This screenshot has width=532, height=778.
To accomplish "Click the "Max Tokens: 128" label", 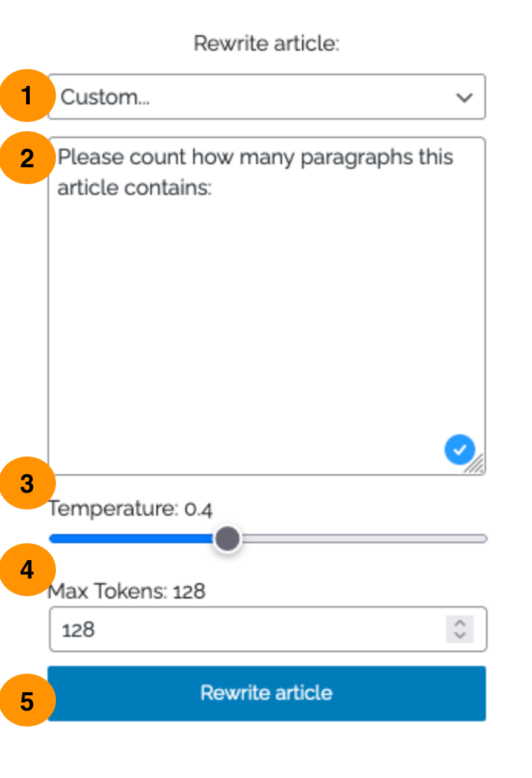I will pos(126,591).
